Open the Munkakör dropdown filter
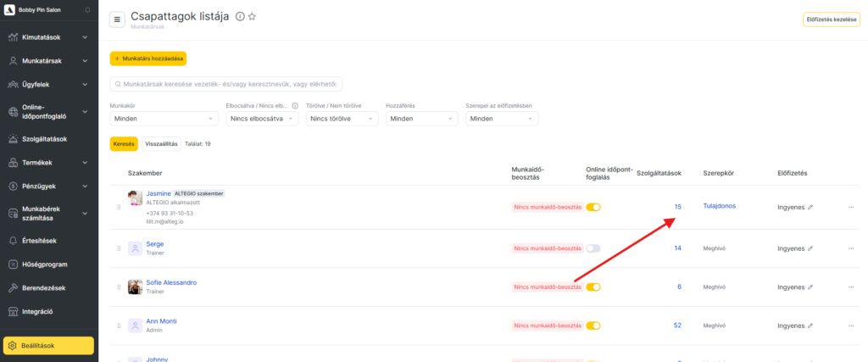 164,119
